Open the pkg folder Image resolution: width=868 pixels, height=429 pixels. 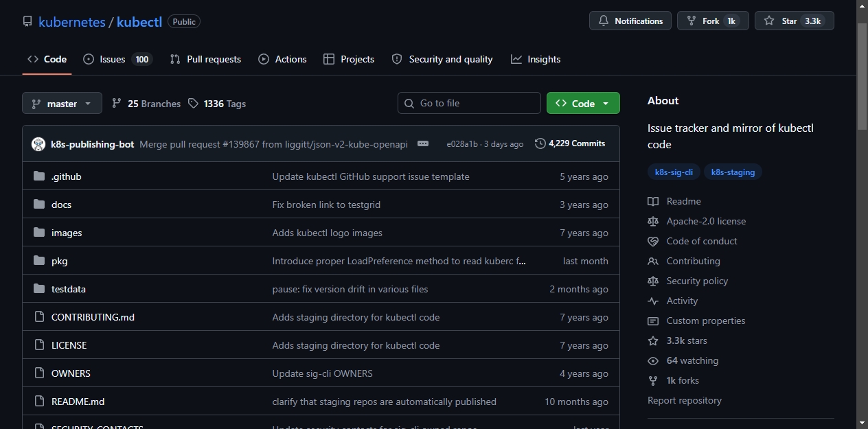60,261
